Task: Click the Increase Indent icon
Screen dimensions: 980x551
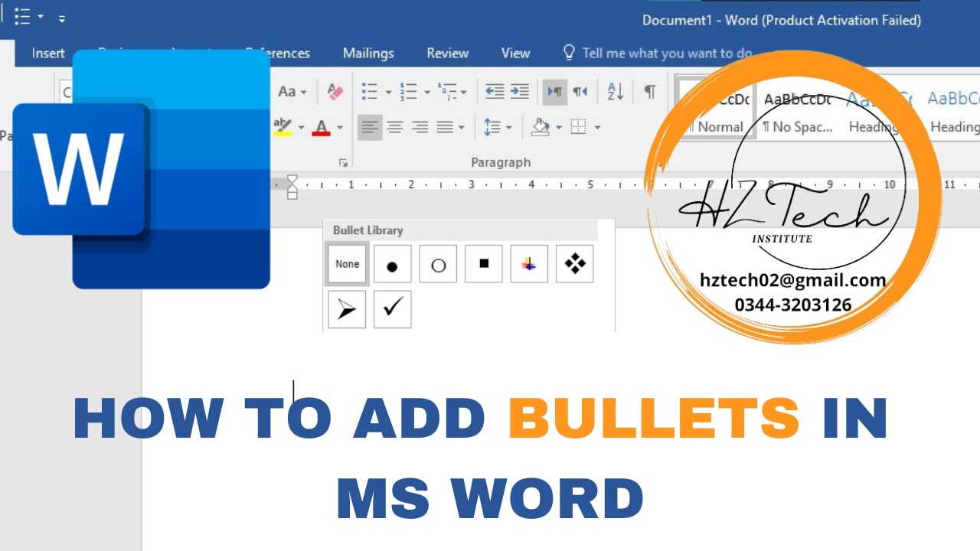Action: click(x=520, y=92)
